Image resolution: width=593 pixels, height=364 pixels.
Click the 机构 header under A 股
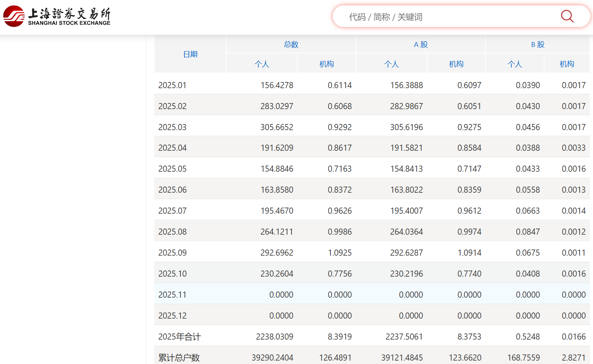pyautogui.click(x=456, y=64)
